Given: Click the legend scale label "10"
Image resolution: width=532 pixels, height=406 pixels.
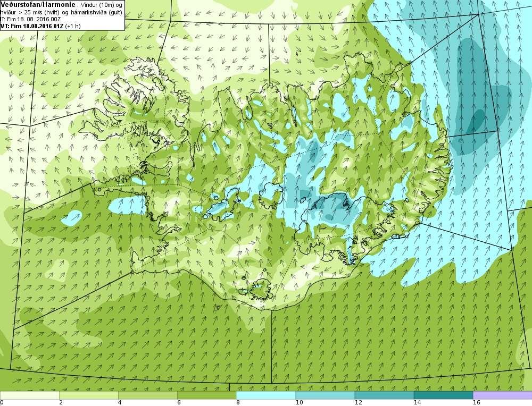Looking at the screenshot, I should coord(298,403).
